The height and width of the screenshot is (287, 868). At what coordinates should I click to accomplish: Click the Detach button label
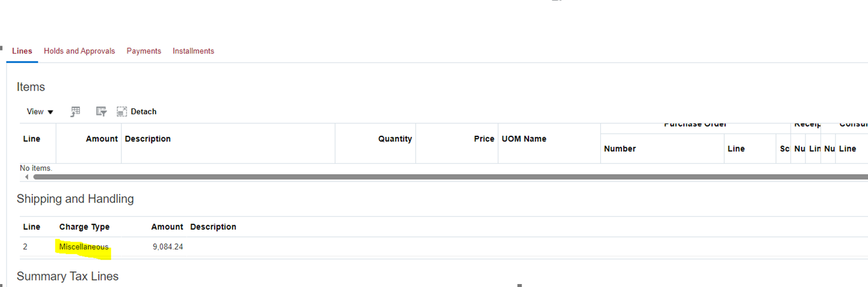[144, 112]
